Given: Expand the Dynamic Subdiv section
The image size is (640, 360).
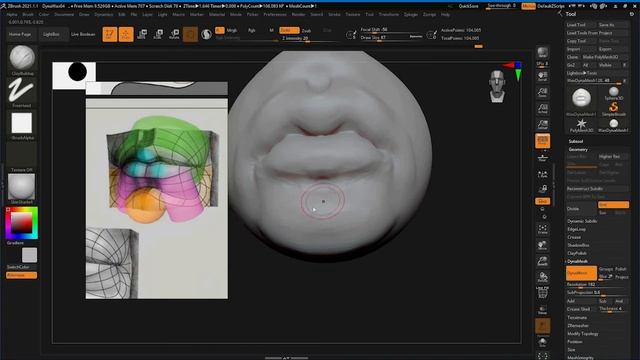Looking at the screenshot, I should click(x=582, y=221).
